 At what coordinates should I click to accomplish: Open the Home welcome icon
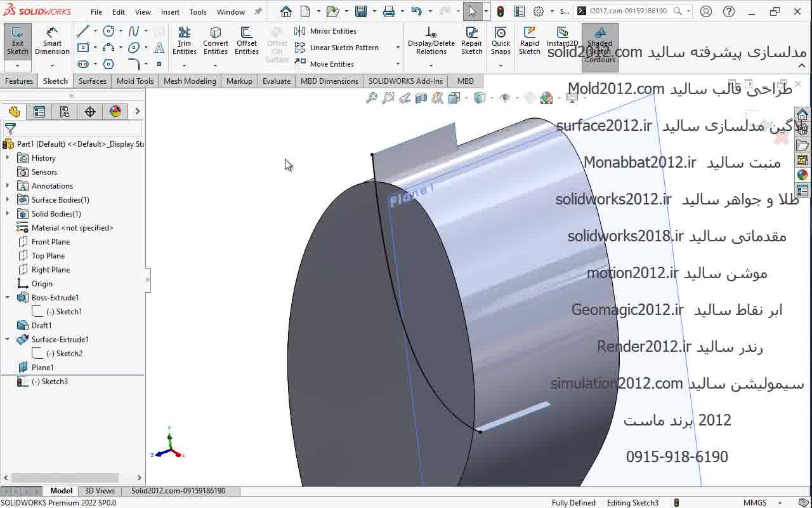[286, 11]
